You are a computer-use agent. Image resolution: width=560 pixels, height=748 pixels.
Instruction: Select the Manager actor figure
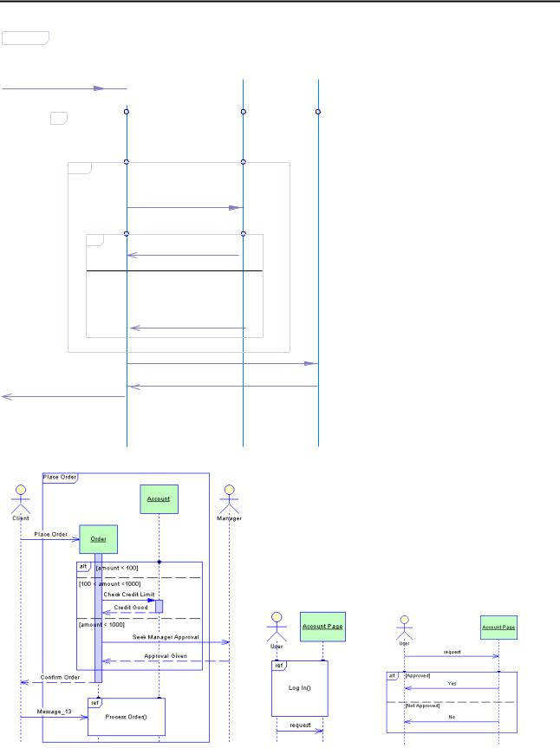point(229,499)
